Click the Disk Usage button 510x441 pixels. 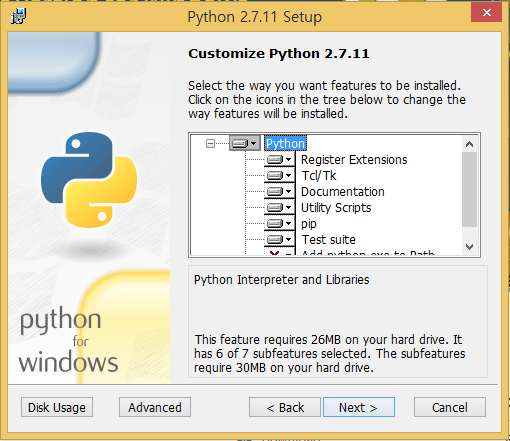(57, 407)
